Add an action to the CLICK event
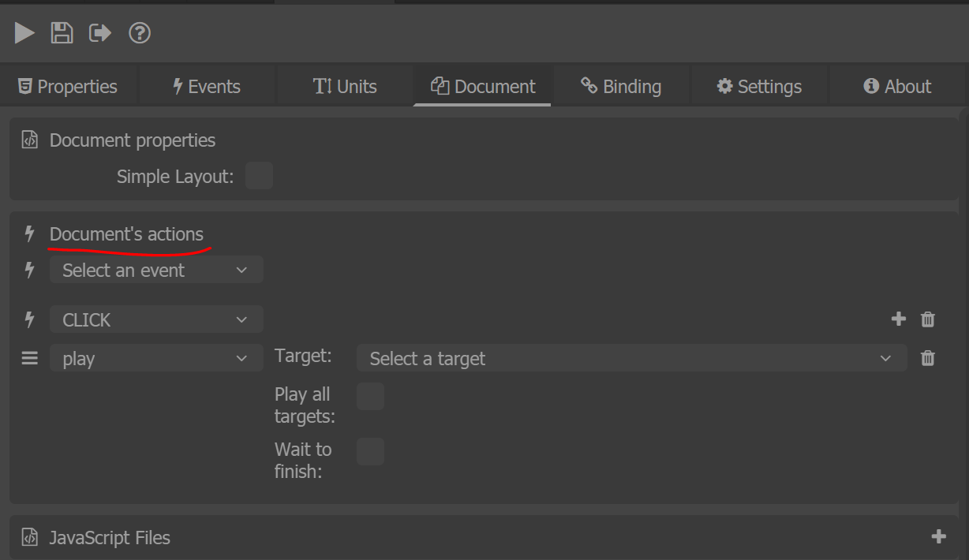Image resolution: width=969 pixels, height=560 pixels. pyautogui.click(x=898, y=319)
